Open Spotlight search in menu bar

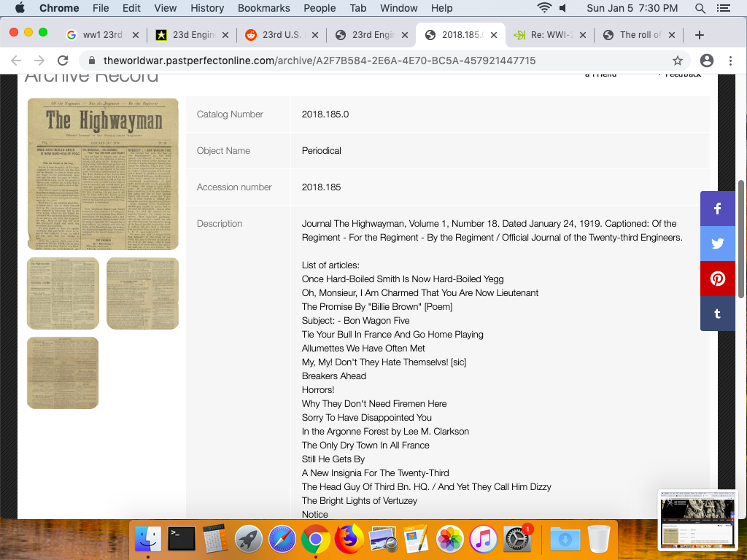click(x=700, y=8)
